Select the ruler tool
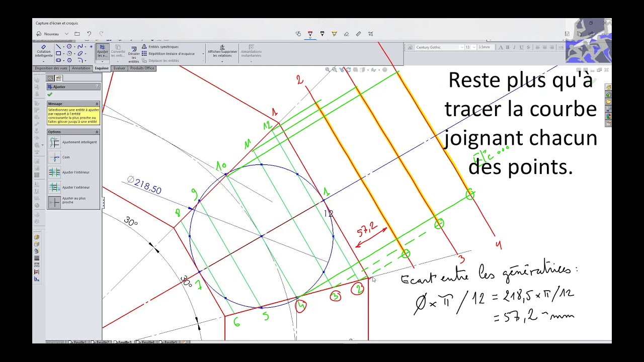 pos(358,34)
